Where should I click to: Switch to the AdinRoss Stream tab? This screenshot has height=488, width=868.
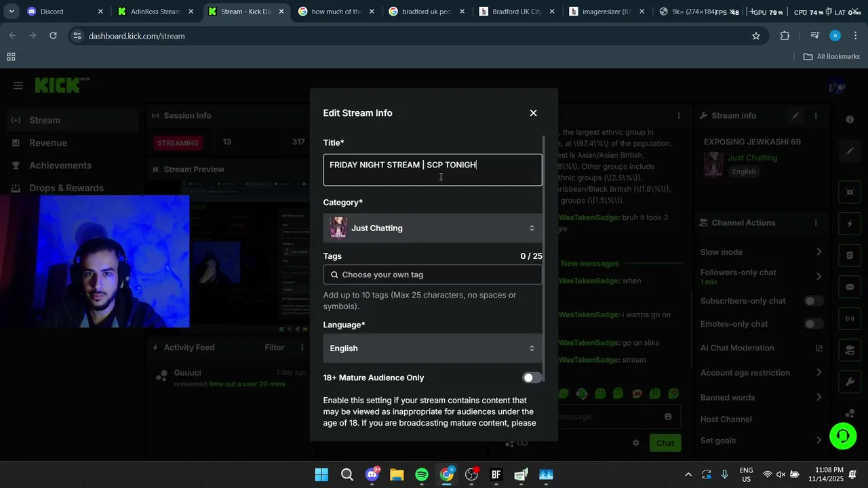[x=155, y=12]
